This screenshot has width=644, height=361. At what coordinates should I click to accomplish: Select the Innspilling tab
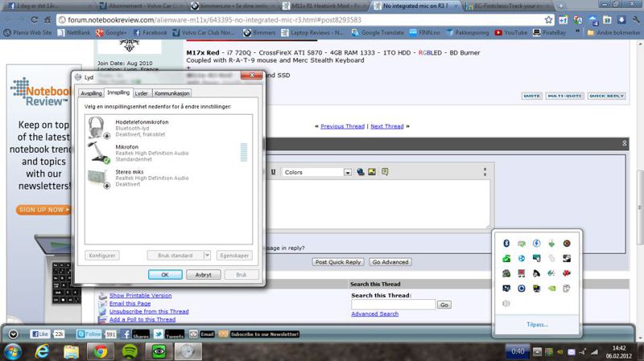tap(118, 92)
